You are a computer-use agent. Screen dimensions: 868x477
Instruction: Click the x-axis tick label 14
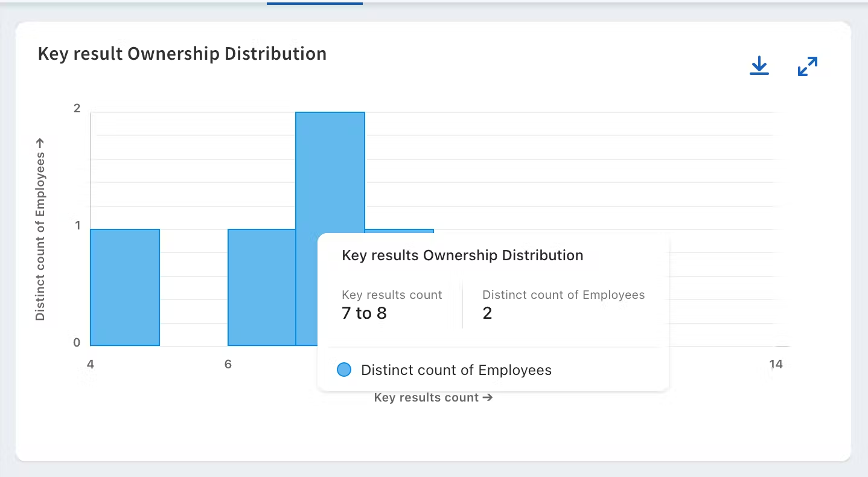(x=776, y=364)
